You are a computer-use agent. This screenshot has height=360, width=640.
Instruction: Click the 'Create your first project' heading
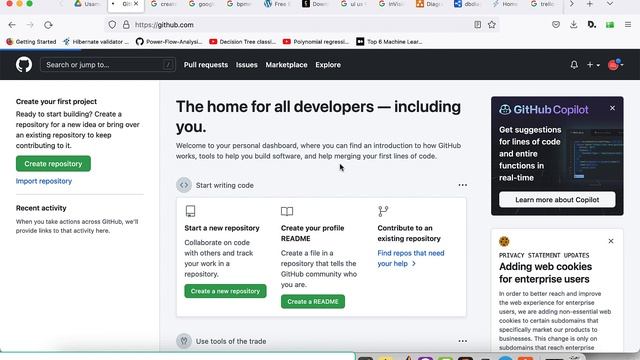click(56, 102)
